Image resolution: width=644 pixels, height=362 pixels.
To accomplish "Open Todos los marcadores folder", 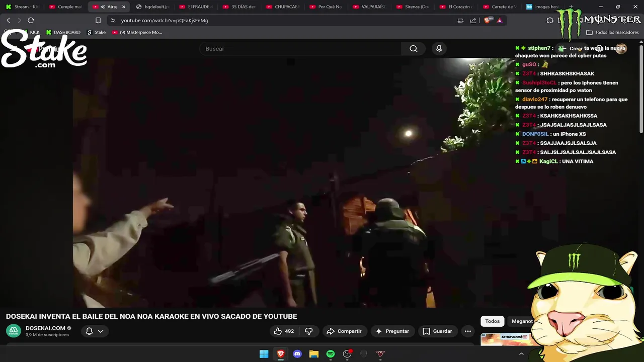I will pyautogui.click(x=612, y=32).
